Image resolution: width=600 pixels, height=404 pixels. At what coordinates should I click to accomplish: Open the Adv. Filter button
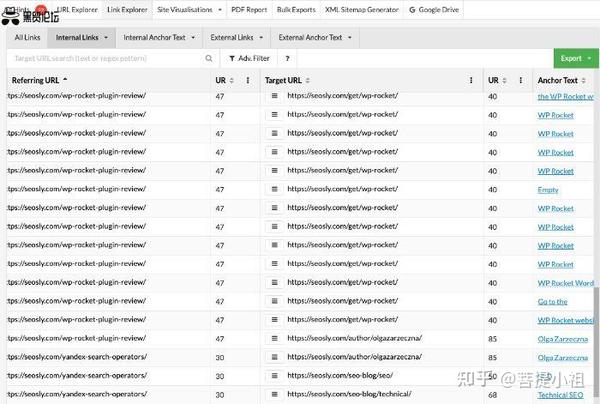249,59
